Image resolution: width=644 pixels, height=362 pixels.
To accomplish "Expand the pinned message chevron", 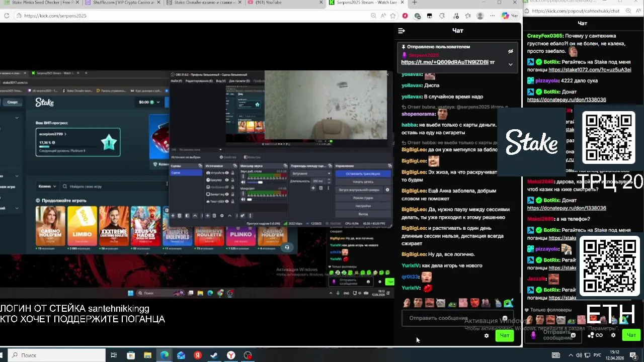I will [510, 64].
